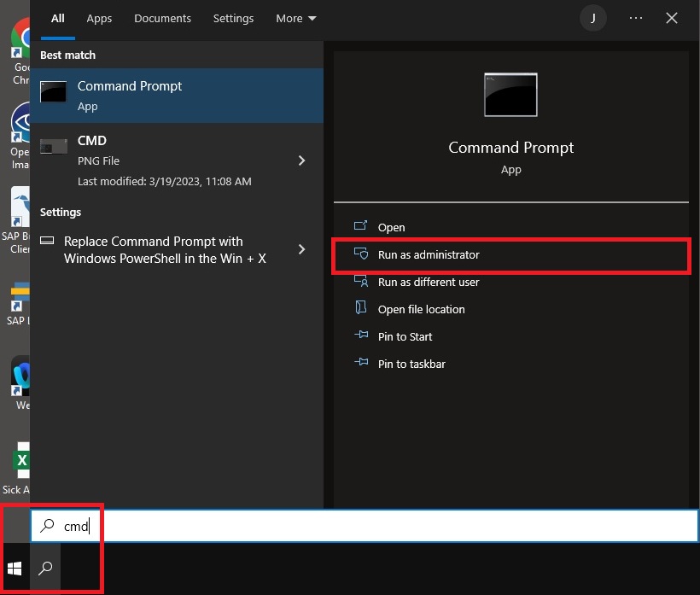Select the Ope Ima desktop shortcut
700x595 pixels.
(x=20, y=136)
